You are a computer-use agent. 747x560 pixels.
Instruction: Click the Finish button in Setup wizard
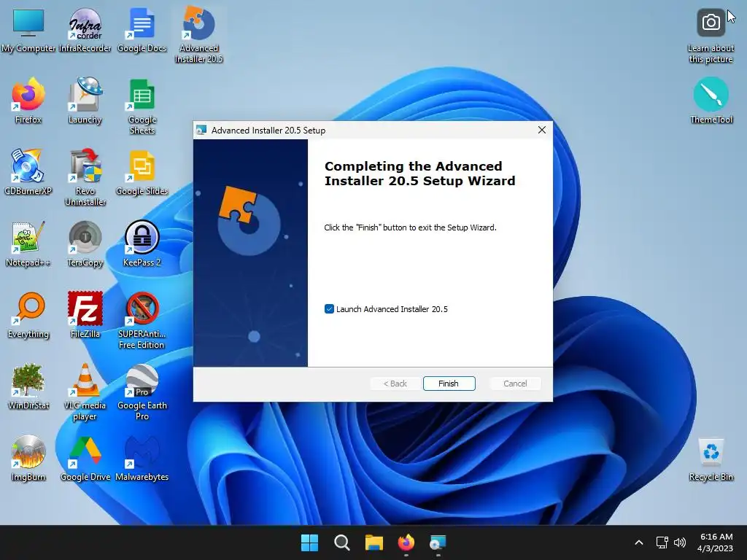pyautogui.click(x=449, y=384)
